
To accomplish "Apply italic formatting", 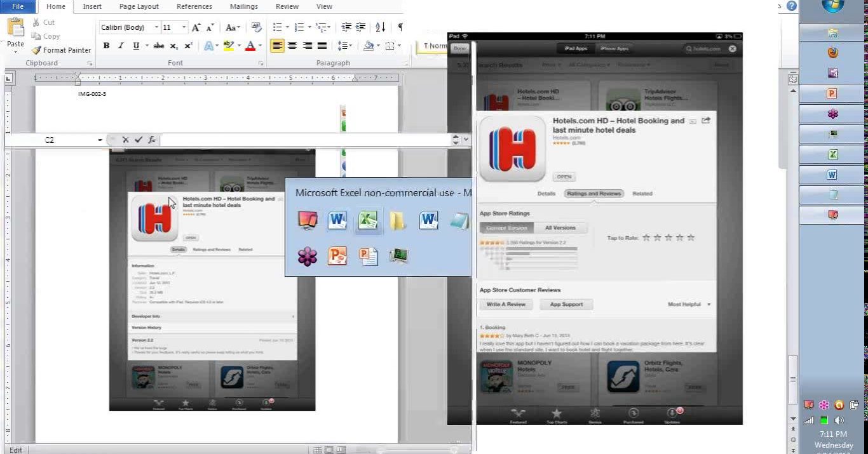I will coord(121,46).
